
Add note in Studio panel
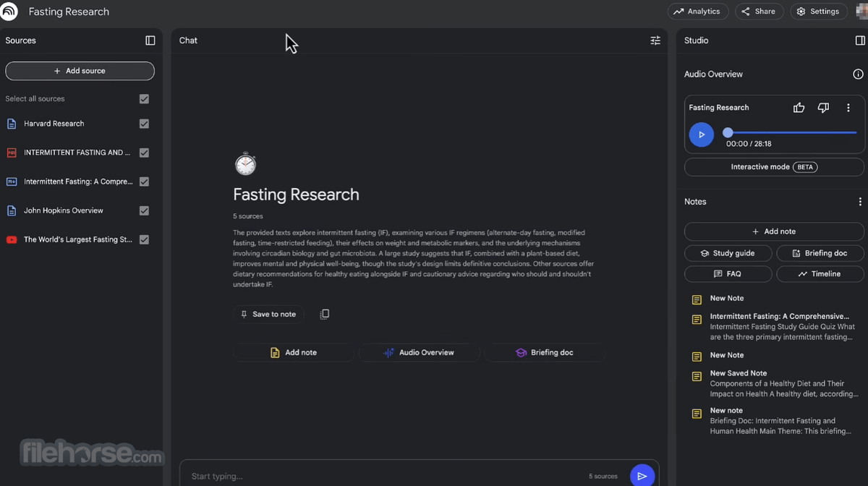[x=774, y=231]
